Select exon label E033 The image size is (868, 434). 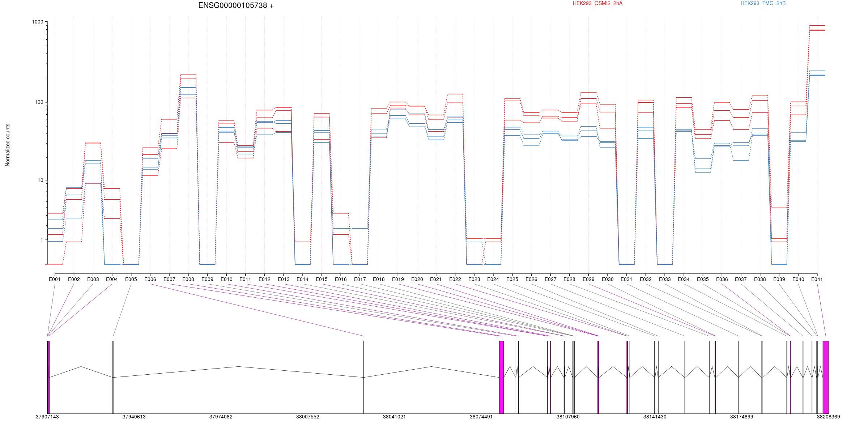(665, 279)
